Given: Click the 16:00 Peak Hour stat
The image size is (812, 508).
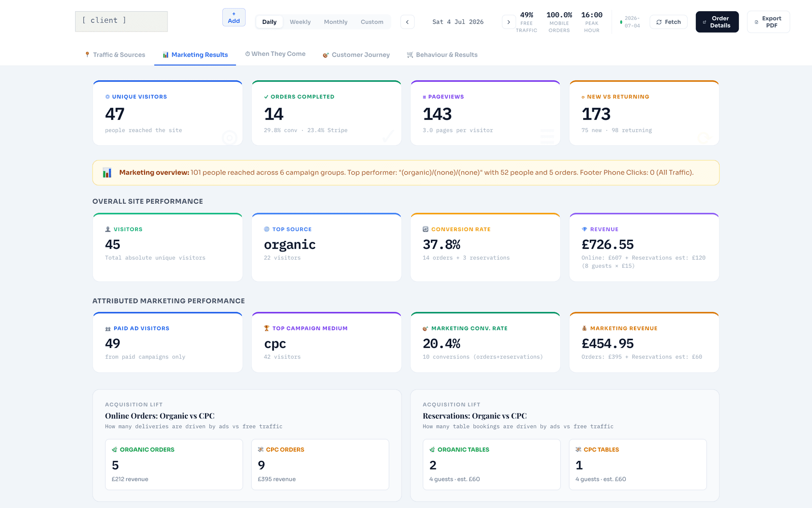Looking at the screenshot, I should click(x=592, y=22).
